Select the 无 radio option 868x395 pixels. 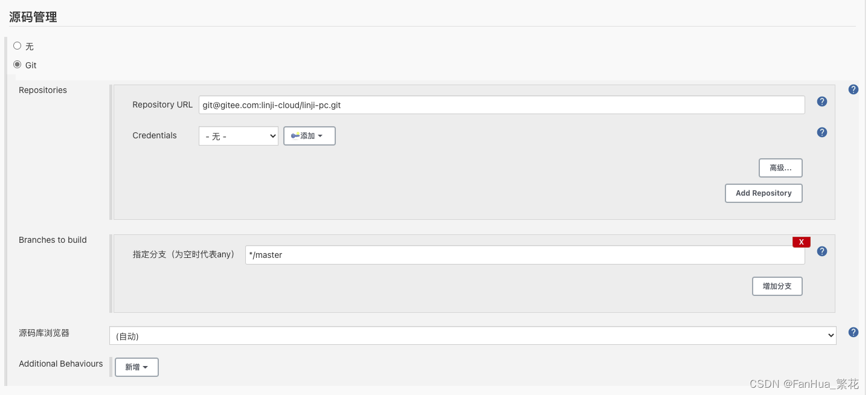[18, 45]
